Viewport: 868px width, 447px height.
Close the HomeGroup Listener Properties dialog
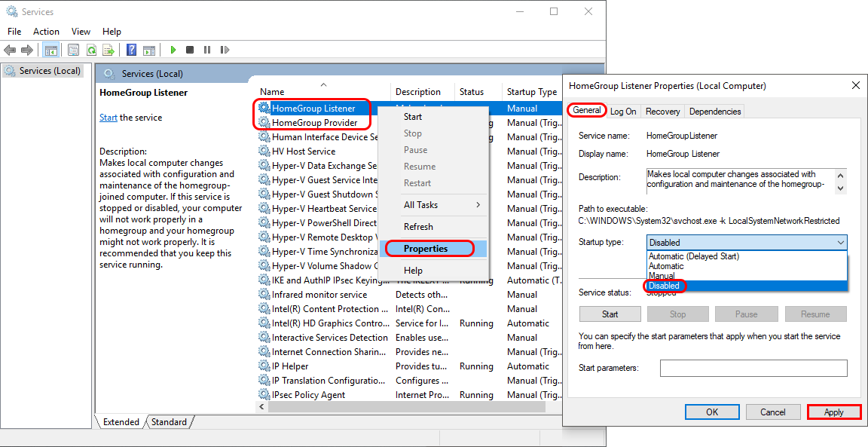[855, 85]
